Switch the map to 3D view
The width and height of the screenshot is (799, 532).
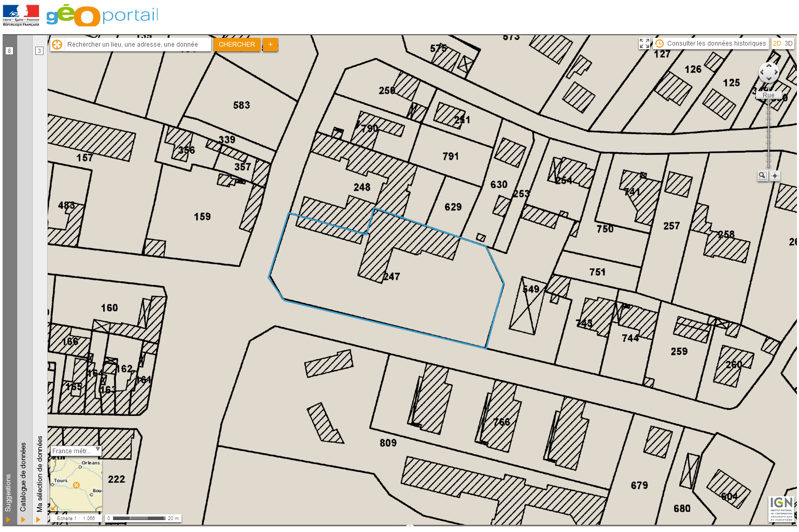(x=788, y=44)
